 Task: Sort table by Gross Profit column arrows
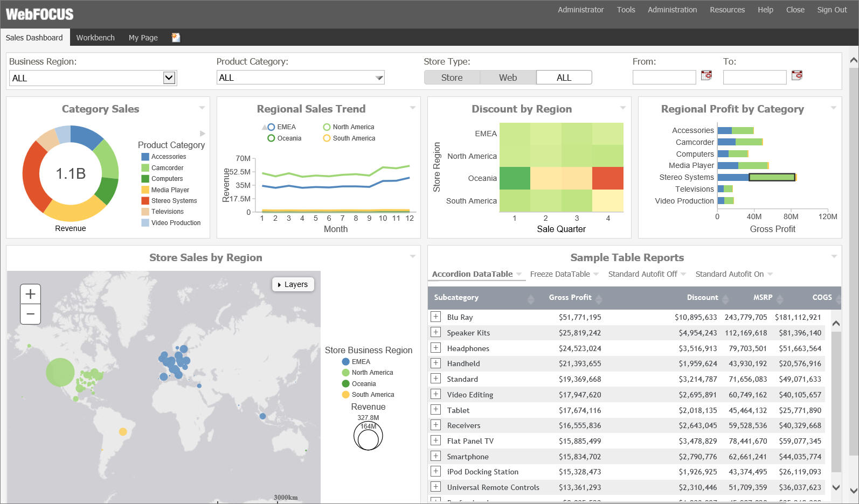point(599,298)
